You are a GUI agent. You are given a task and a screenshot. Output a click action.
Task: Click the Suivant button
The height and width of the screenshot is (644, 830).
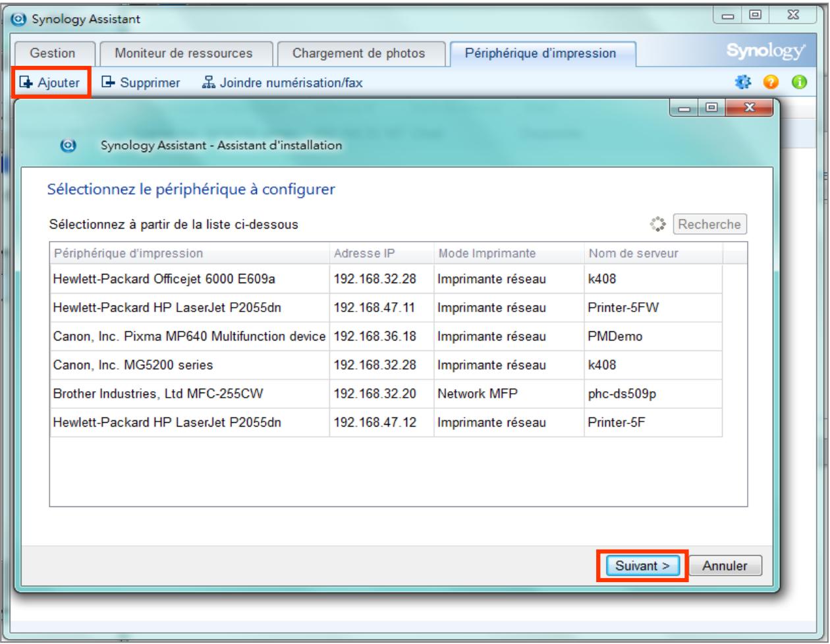point(642,566)
